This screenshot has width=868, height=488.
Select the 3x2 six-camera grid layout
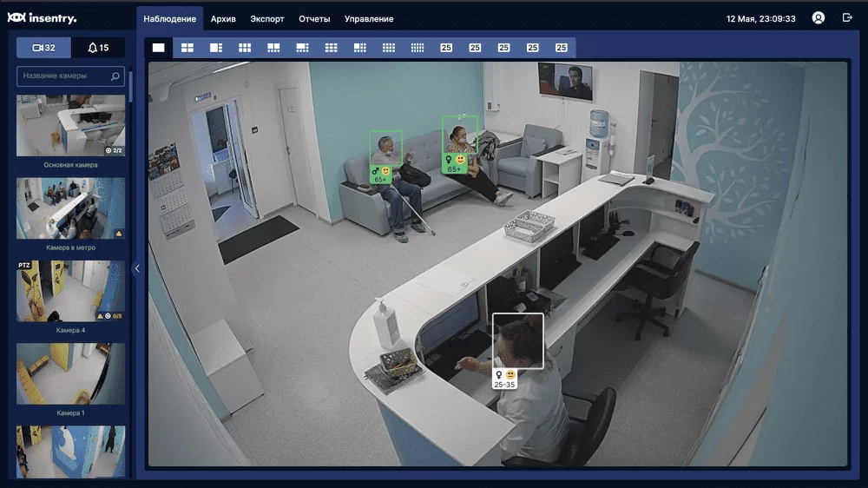245,48
